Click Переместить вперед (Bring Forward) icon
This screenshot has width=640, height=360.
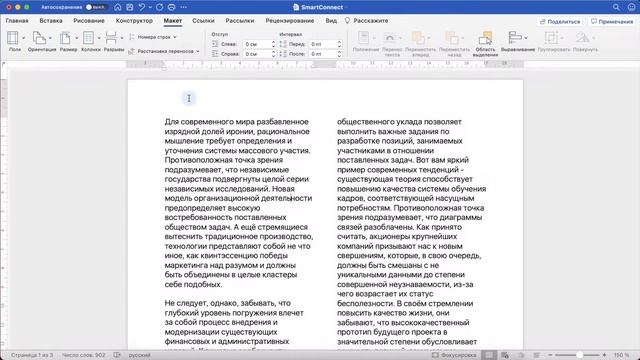pos(418,38)
